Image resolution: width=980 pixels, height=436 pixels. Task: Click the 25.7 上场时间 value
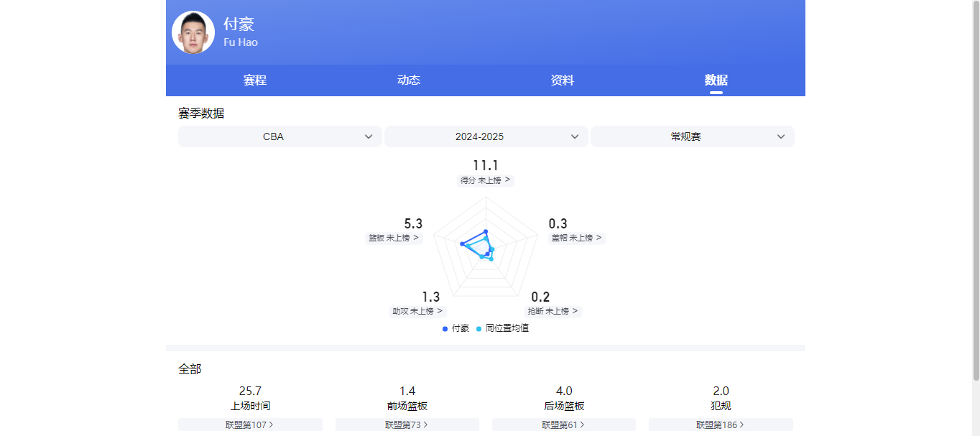tap(250, 391)
